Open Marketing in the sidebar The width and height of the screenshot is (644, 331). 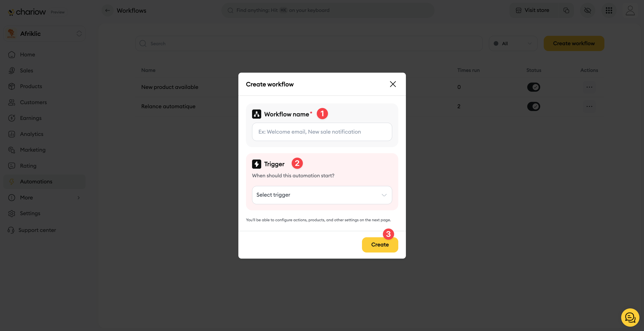[x=32, y=150]
